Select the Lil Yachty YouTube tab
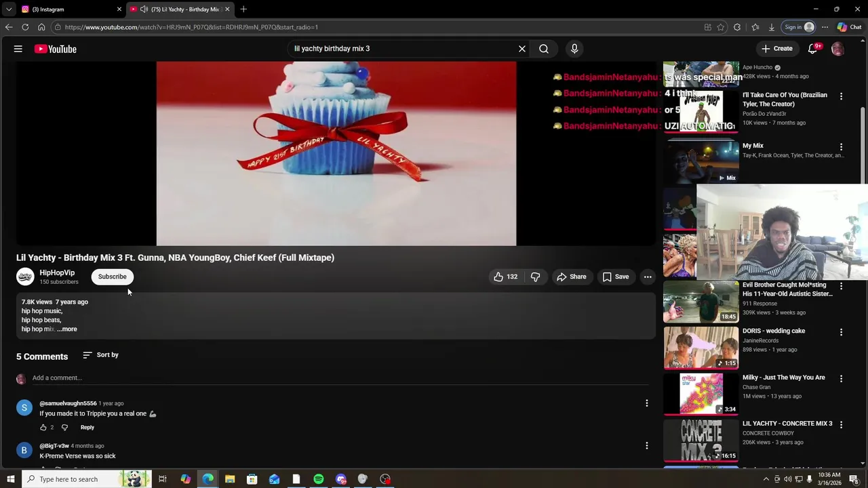868x488 pixels. click(x=180, y=9)
